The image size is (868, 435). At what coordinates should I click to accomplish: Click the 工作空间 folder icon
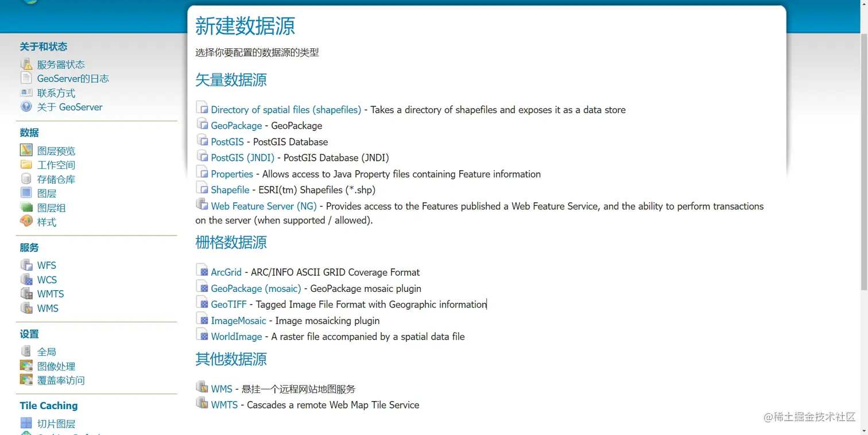point(26,164)
